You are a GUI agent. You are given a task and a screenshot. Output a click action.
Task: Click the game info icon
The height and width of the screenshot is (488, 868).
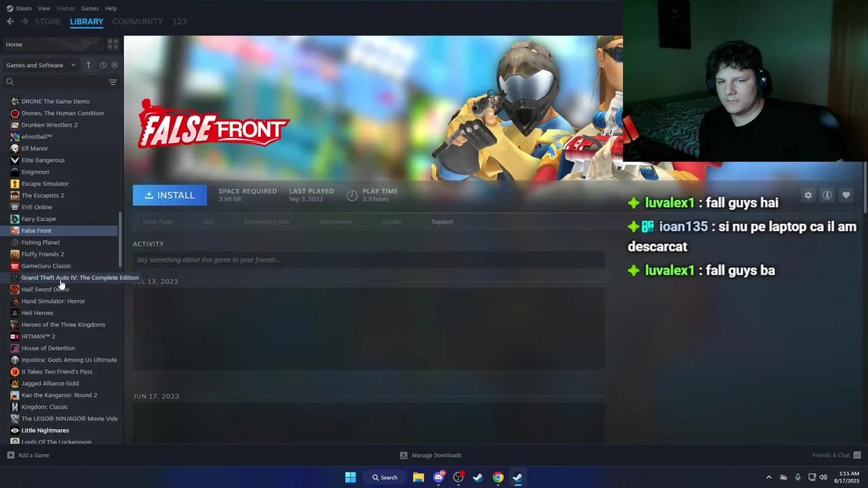(827, 195)
